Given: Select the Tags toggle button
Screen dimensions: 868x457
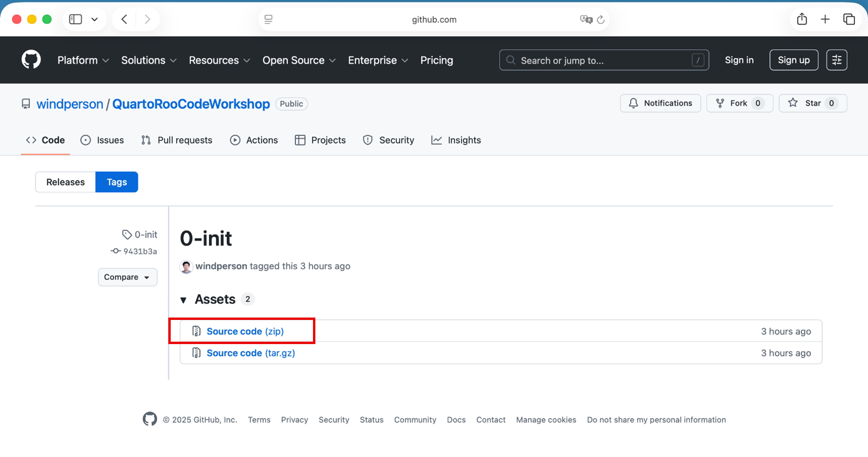Looking at the screenshot, I should point(117,182).
